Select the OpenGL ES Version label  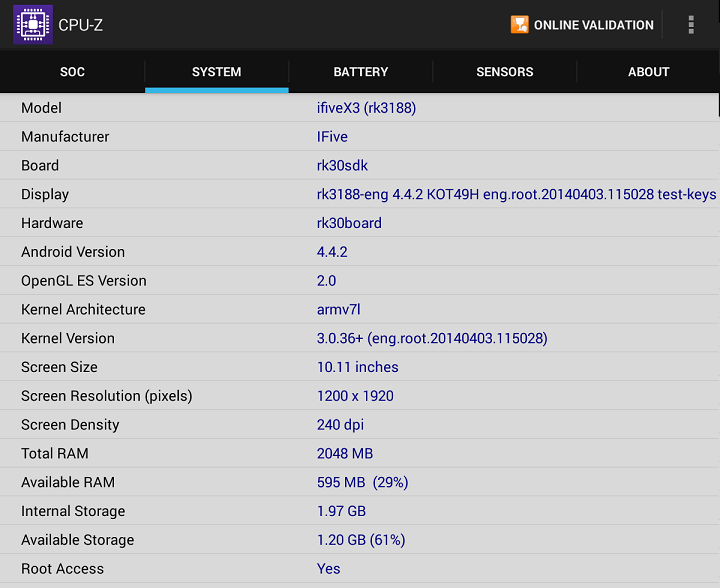(x=84, y=281)
